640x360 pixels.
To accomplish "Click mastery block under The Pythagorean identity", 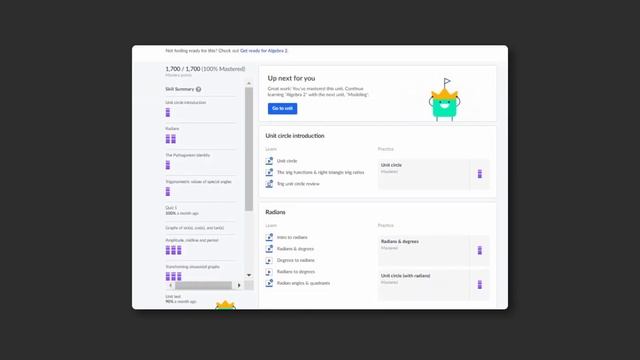I will [168, 165].
